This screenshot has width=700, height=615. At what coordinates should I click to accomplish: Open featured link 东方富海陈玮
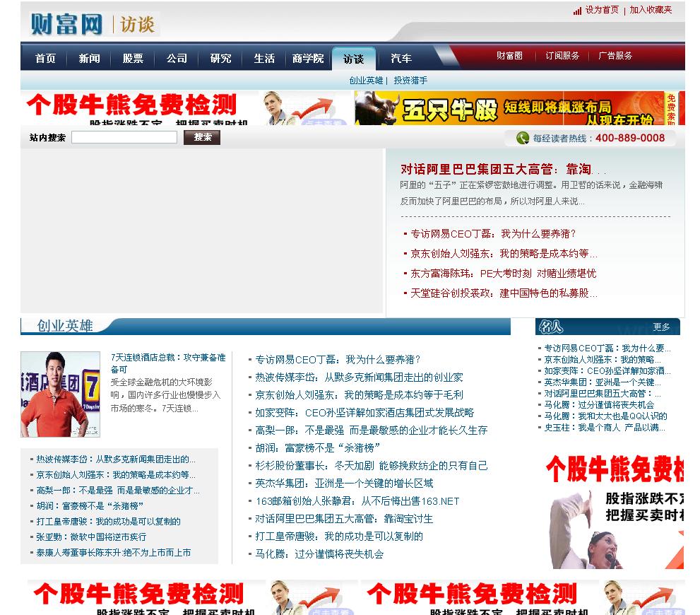click(x=503, y=274)
